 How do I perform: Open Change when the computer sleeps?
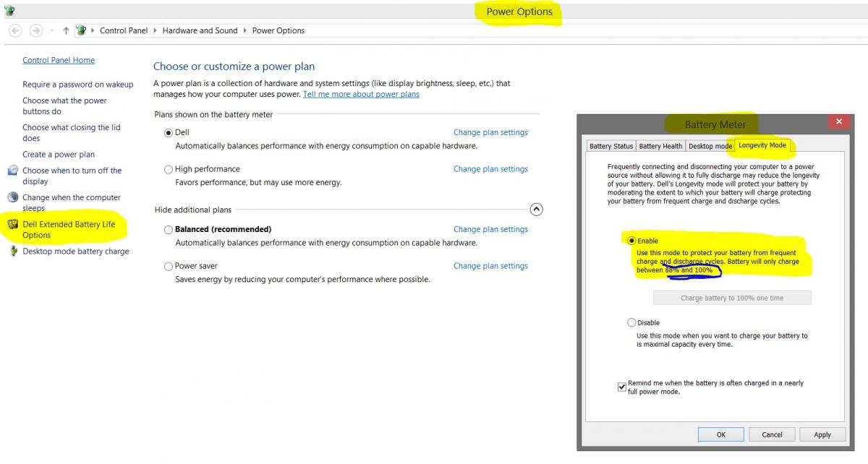coord(72,202)
